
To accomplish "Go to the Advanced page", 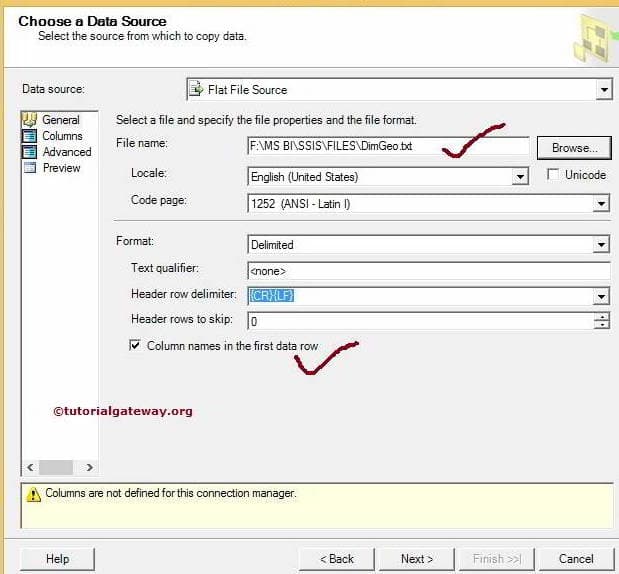I will coord(67,152).
